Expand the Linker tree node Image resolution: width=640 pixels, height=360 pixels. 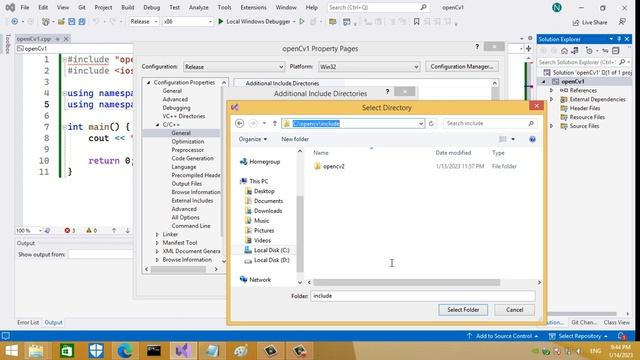click(158, 234)
